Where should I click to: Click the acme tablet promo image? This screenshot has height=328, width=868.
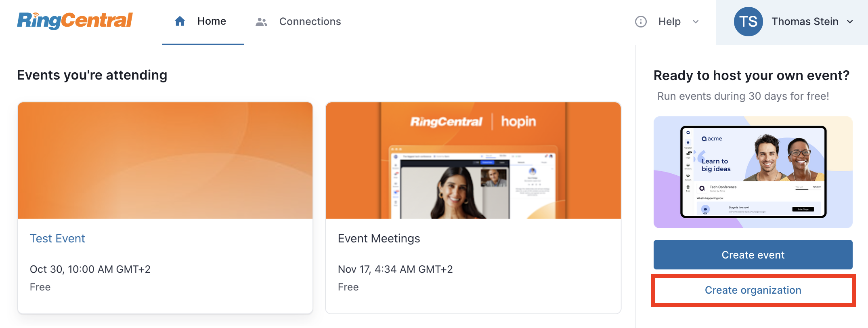[x=753, y=172]
